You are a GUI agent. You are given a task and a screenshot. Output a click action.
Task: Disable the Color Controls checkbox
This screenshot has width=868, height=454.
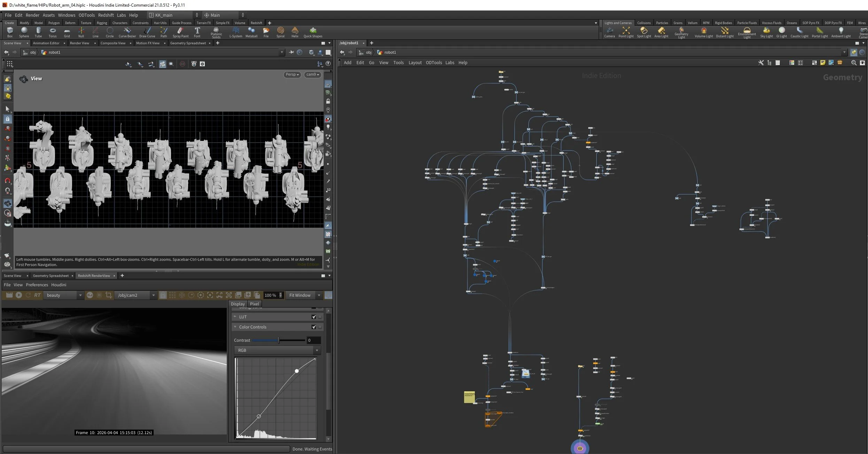314,327
